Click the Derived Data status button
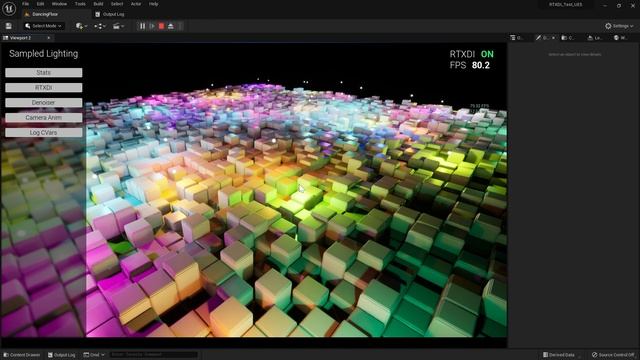Viewport: 640px width, 360px height. coord(559,355)
